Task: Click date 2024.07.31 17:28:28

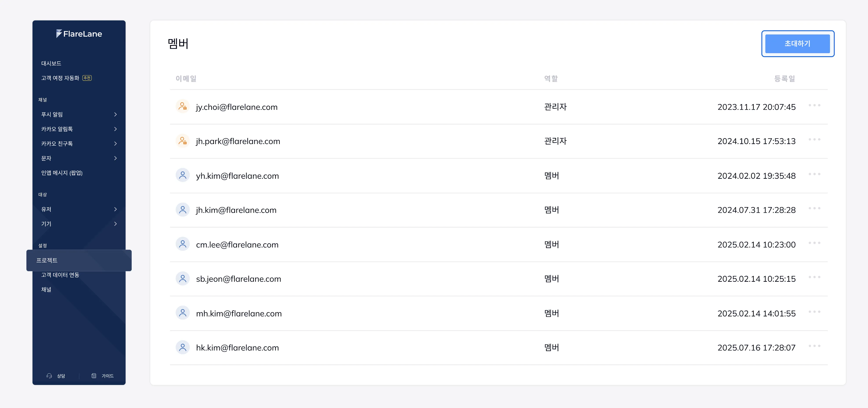Action: coord(756,210)
